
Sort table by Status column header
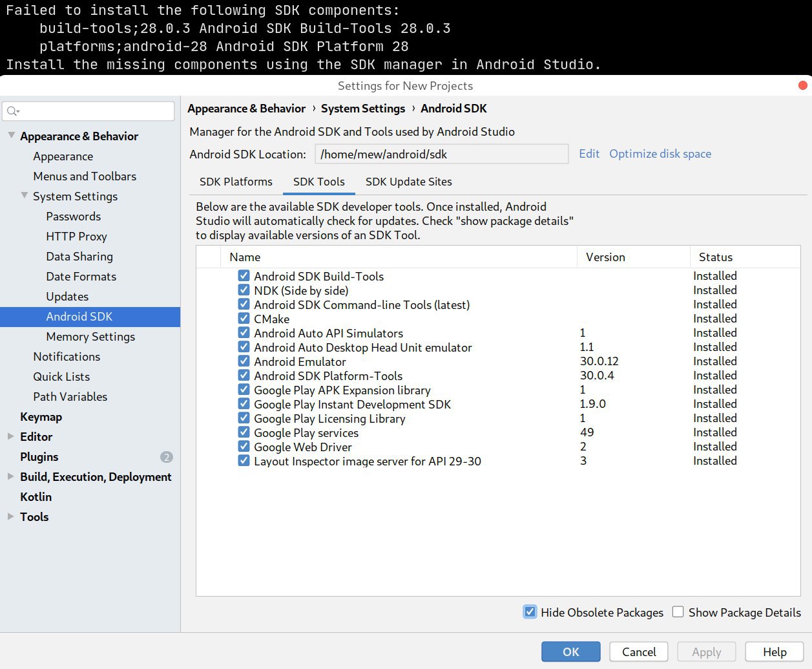point(745,257)
